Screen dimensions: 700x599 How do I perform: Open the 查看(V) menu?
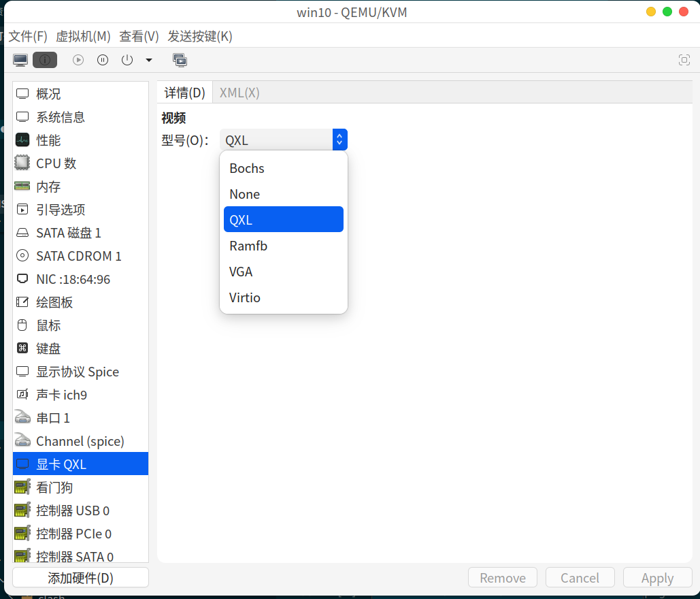[x=139, y=36]
